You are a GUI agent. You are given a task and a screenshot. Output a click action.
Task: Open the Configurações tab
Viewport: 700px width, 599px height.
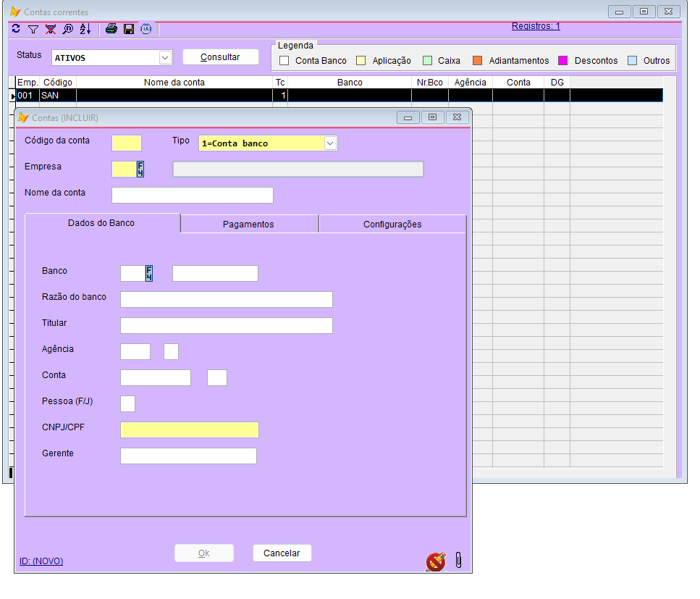click(x=392, y=225)
